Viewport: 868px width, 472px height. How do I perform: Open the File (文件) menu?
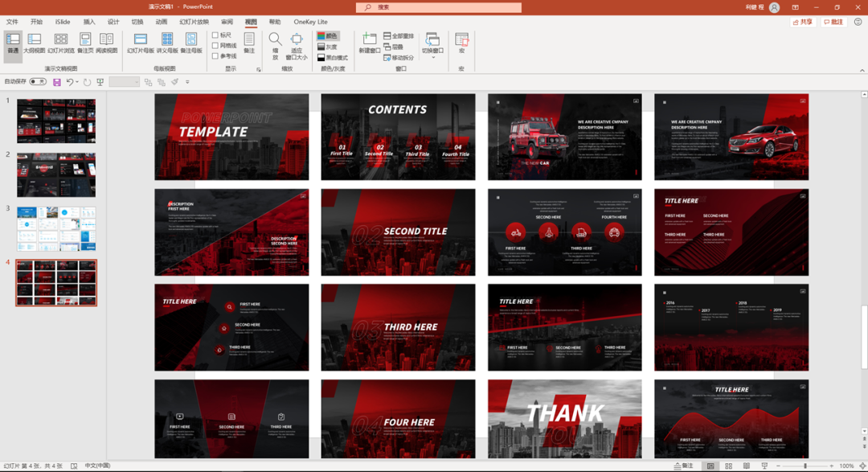click(12, 22)
